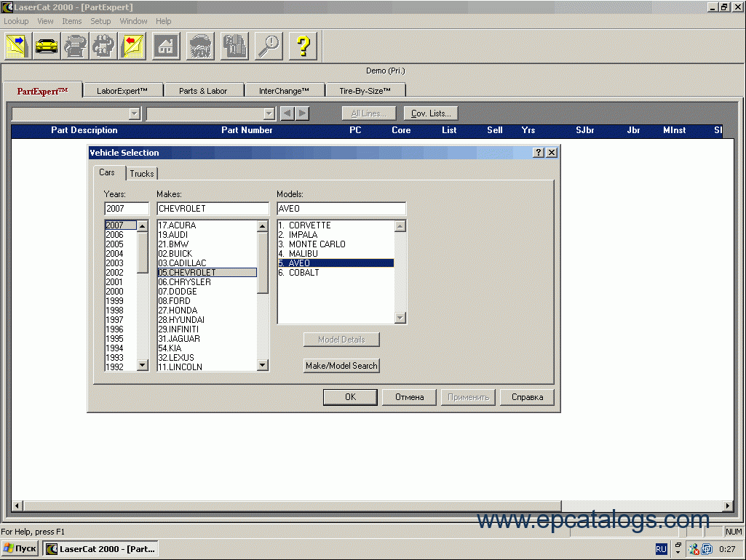Click the network tray icon with red mark
This screenshot has width=746, height=560.
click(x=694, y=549)
